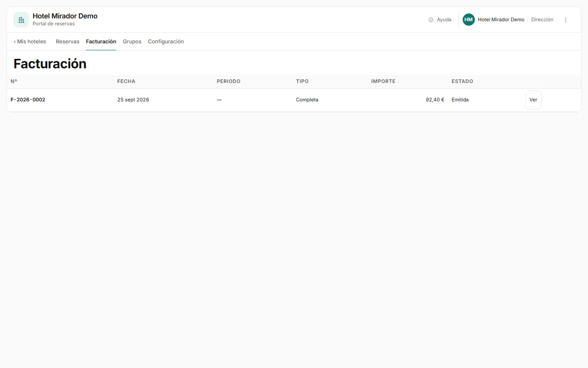Viewport: 588px width, 368px height.
Task: Go back to Mis hoteles
Action: tap(30, 42)
